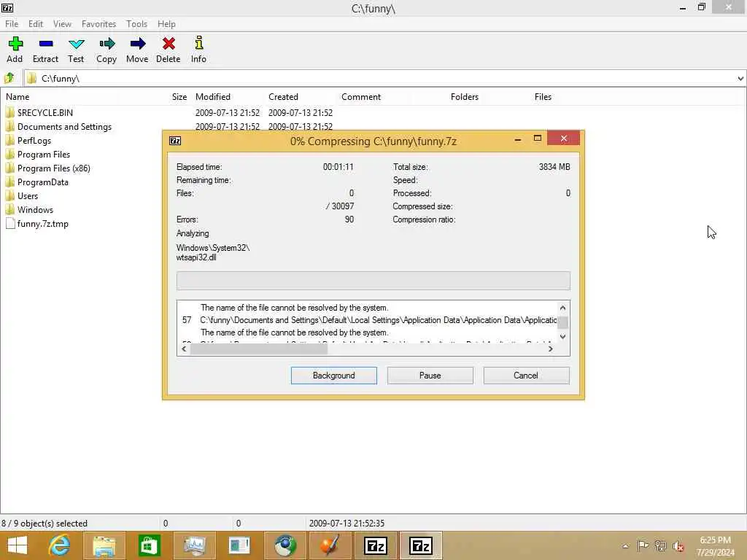The height and width of the screenshot is (560, 747).
Task: Sort by the Folders column header
Action: 465,97
